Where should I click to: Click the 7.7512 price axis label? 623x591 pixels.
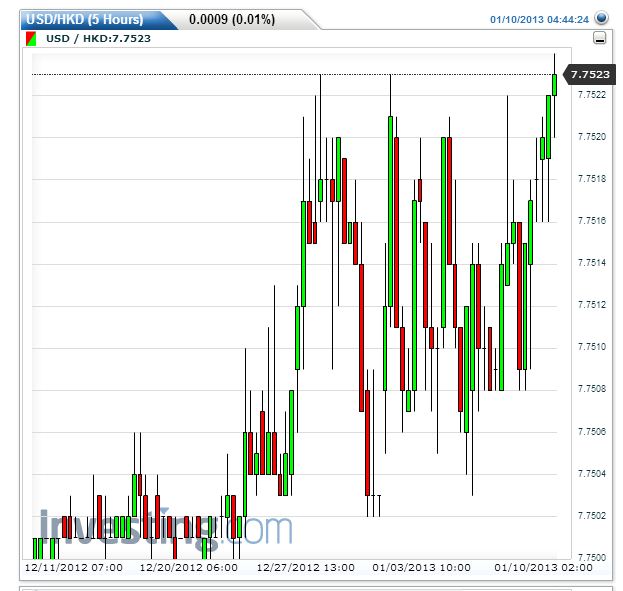592,305
